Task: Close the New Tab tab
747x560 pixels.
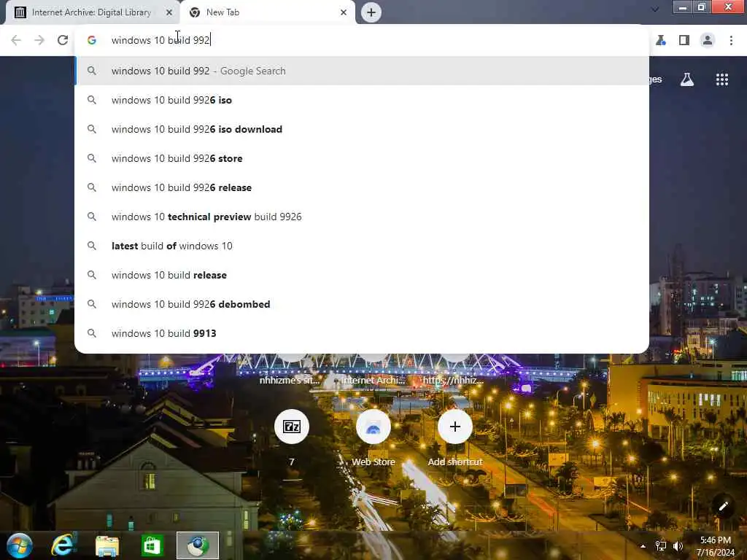Action: point(344,12)
